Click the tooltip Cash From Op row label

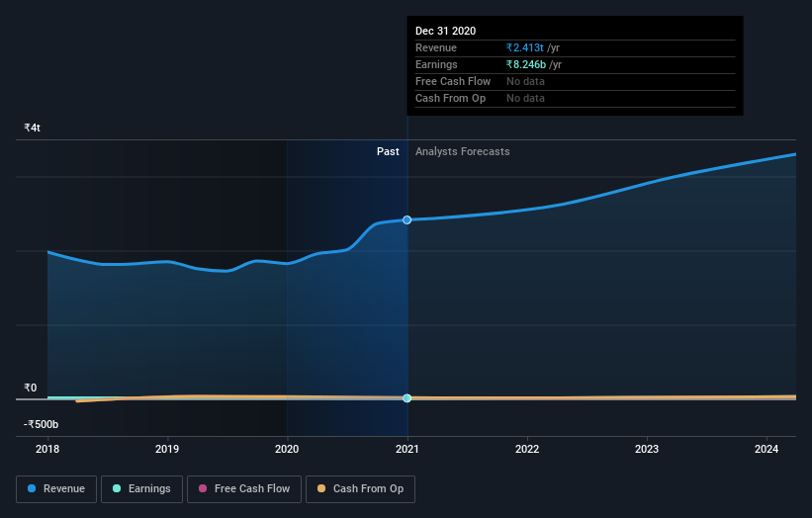coord(450,98)
